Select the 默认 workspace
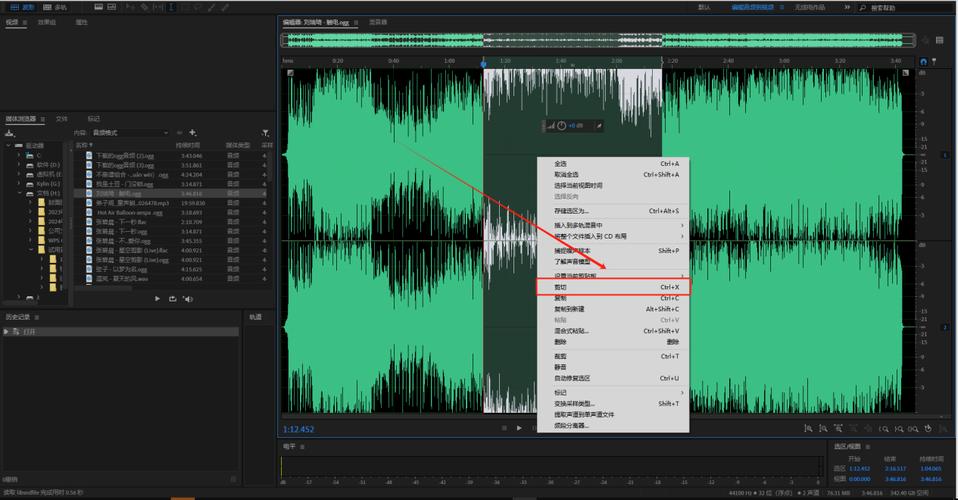 [x=704, y=7]
